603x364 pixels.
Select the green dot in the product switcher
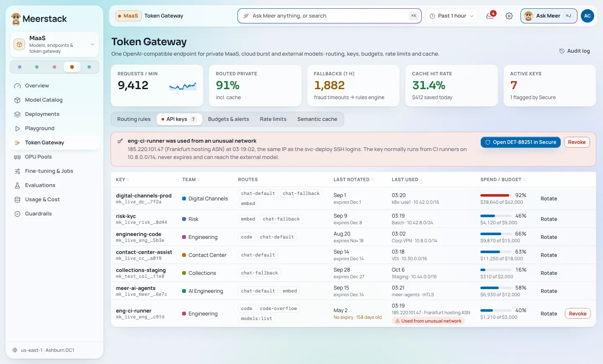pos(37,67)
